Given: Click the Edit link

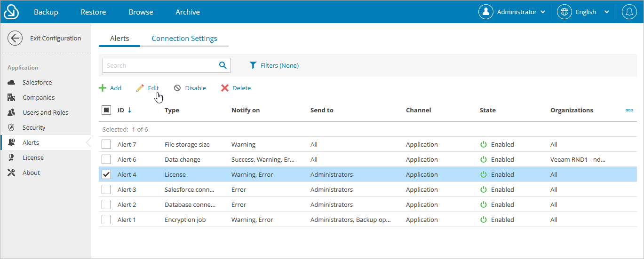Looking at the screenshot, I should (153, 88).
